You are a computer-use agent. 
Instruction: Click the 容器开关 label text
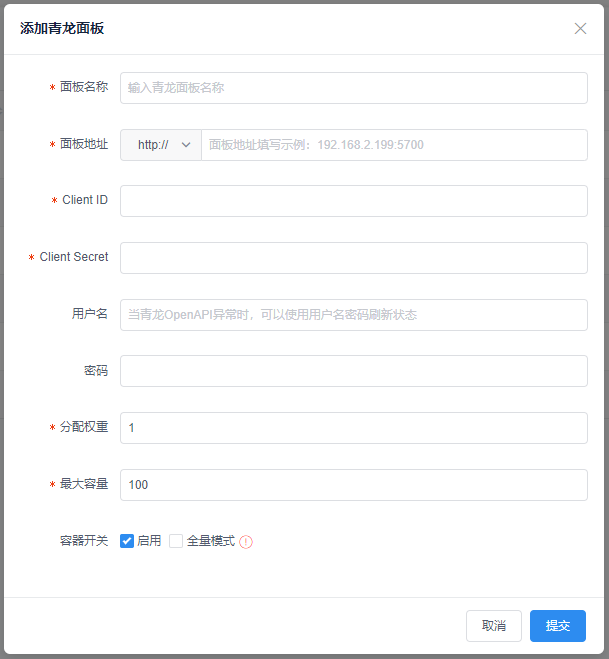click(84, 541)
